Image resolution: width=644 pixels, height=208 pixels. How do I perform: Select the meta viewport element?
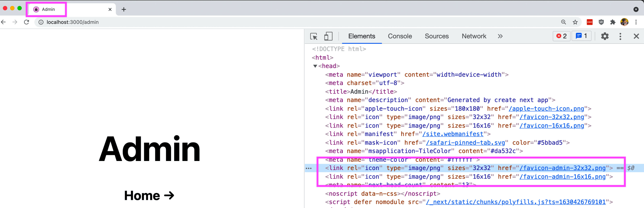click(417, 75)
